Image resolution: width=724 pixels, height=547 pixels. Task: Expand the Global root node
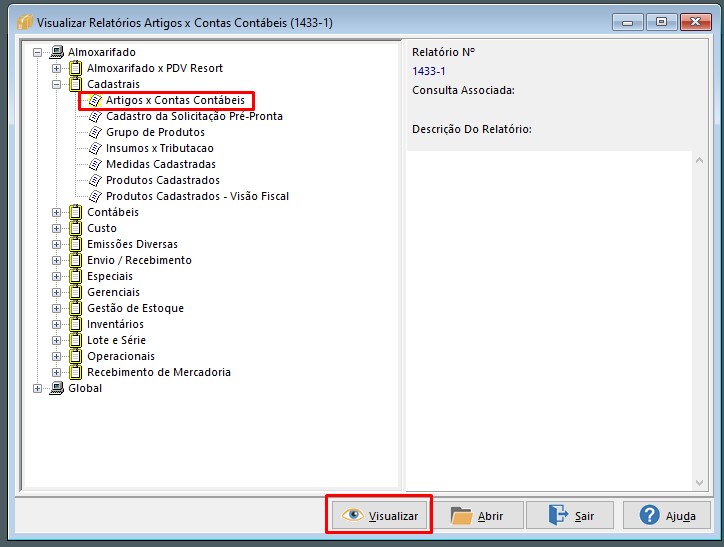pos(37,389)
